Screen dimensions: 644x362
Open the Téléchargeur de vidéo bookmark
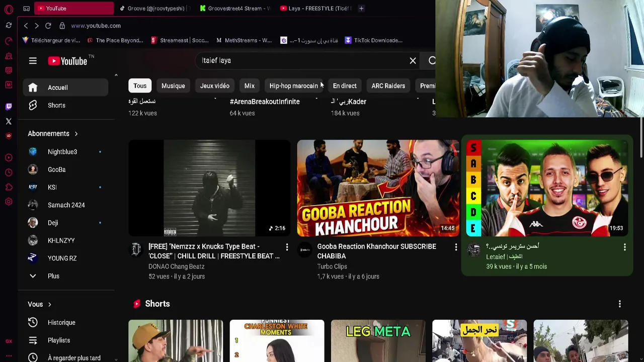51,40
